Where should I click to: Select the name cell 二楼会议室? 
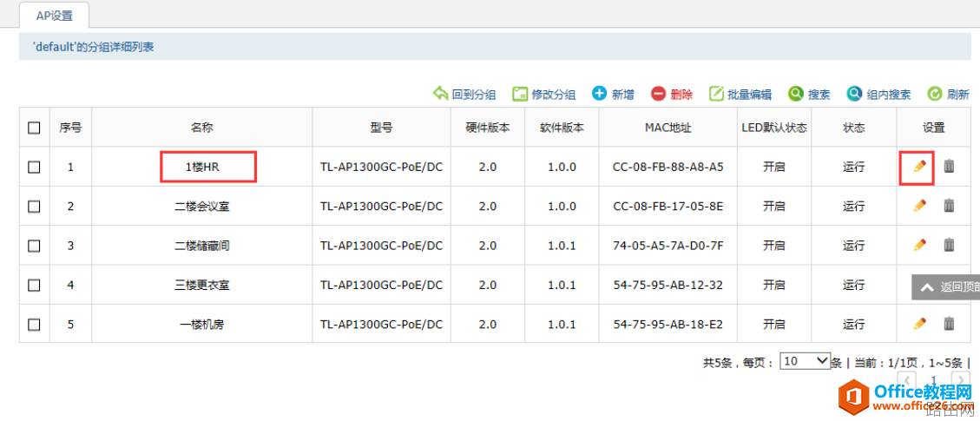[x=202, y=206]
